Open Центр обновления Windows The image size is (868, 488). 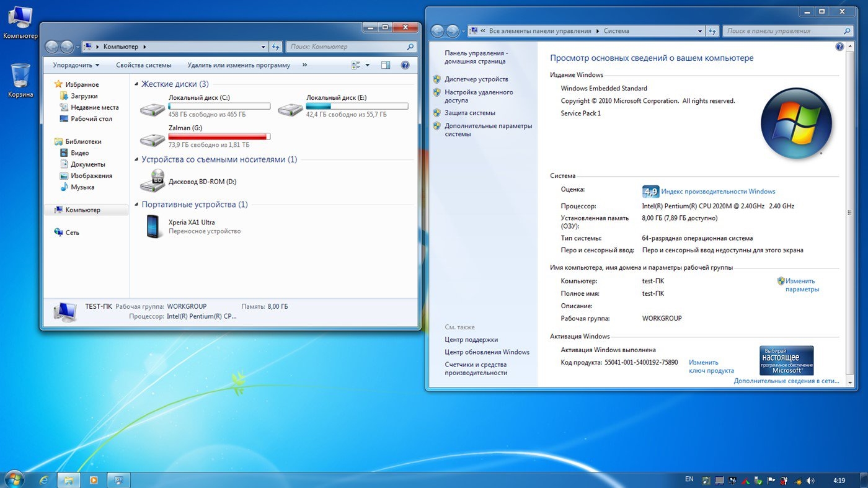(x=487, y=352)
